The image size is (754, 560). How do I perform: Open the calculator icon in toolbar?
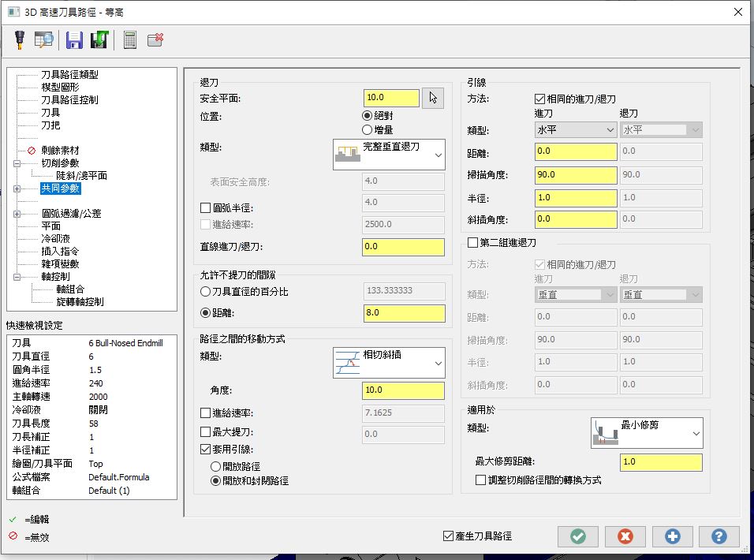[130, 39]
